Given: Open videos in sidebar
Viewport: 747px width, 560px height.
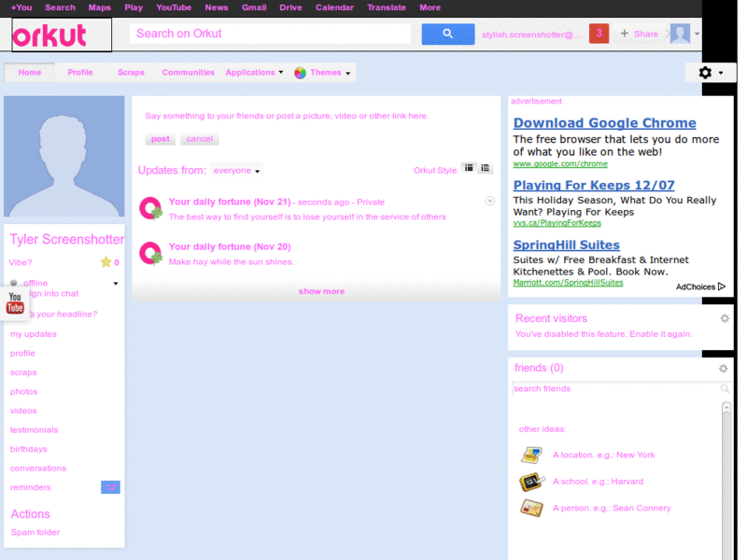Looking at the screenshot, I should [x=23, y=411].
